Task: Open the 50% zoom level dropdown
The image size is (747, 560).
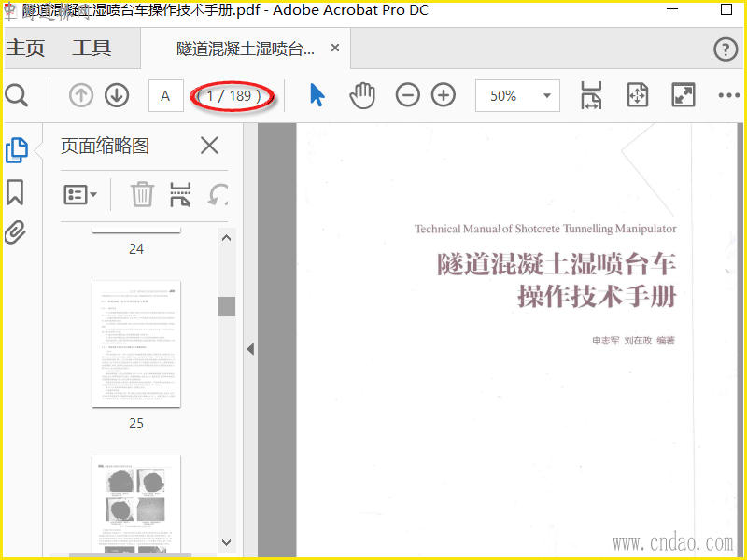Action: point(517,96)
